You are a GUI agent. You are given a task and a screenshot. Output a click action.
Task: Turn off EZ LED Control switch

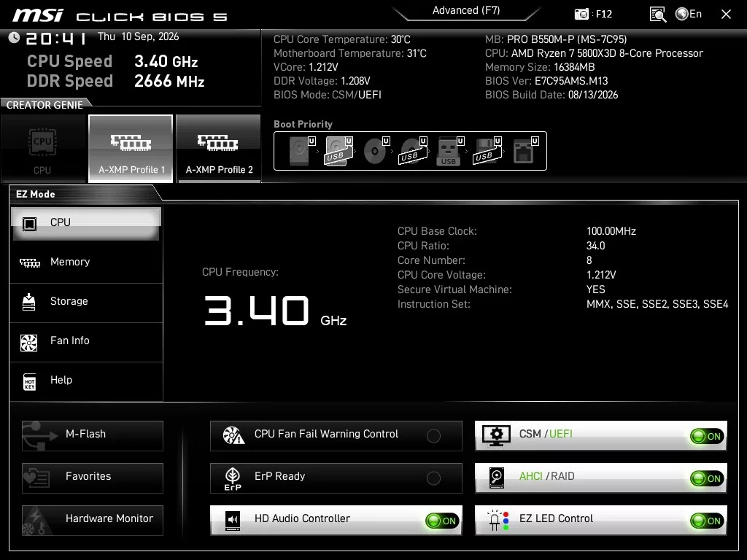[707, 521]
